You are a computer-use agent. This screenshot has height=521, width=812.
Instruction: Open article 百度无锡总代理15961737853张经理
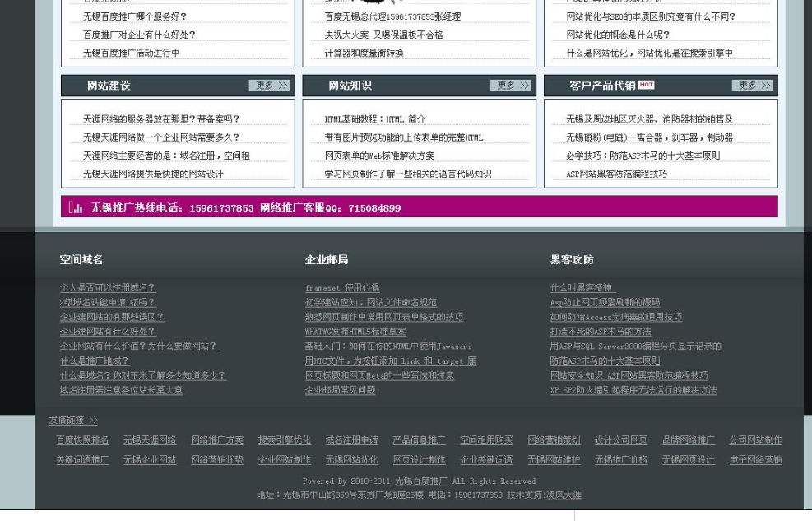coord(392,16)
